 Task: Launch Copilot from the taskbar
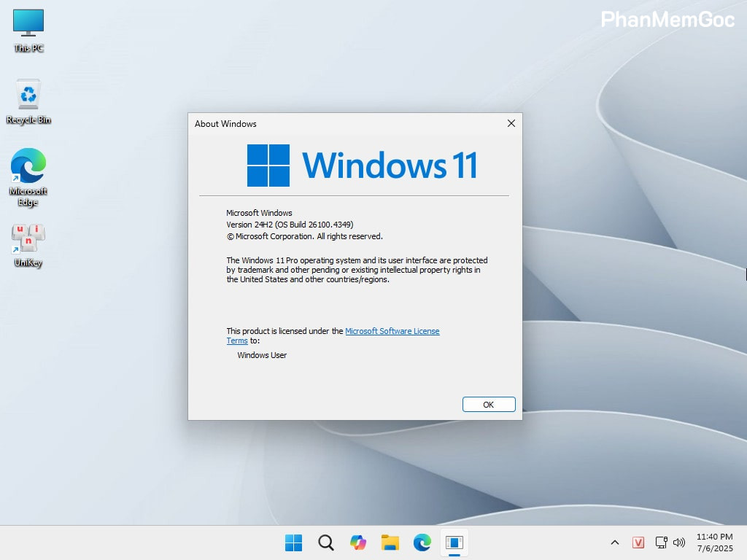point(357,542)
